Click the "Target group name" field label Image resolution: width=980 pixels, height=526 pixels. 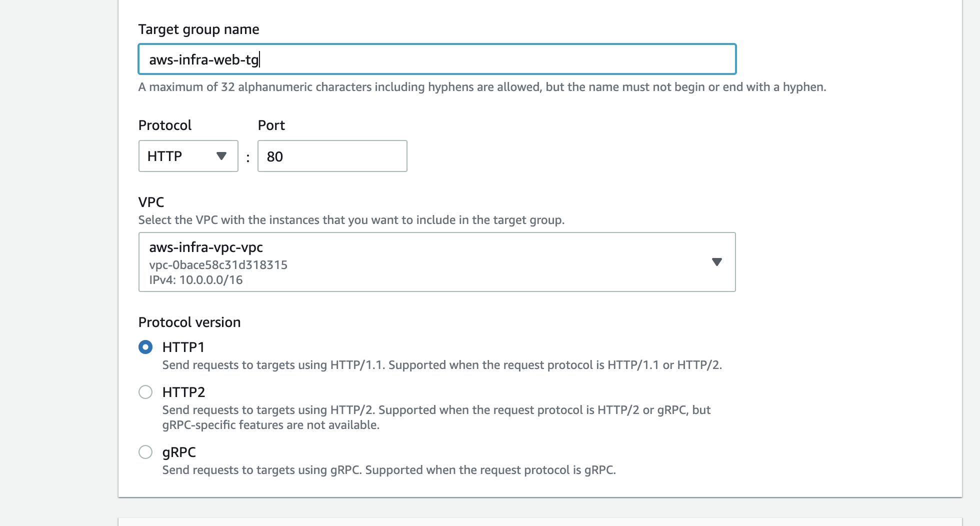click(x=198, y=29)
